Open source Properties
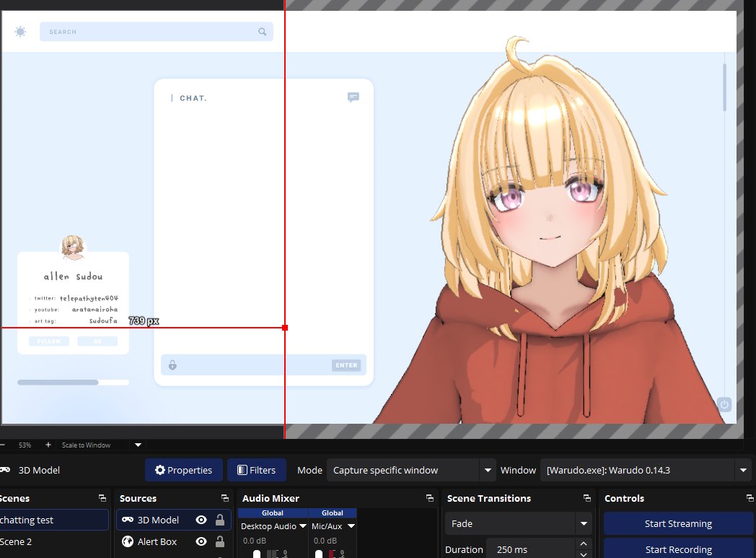The width and height of the screenshot is (756, 558). [x=184, y=470]
